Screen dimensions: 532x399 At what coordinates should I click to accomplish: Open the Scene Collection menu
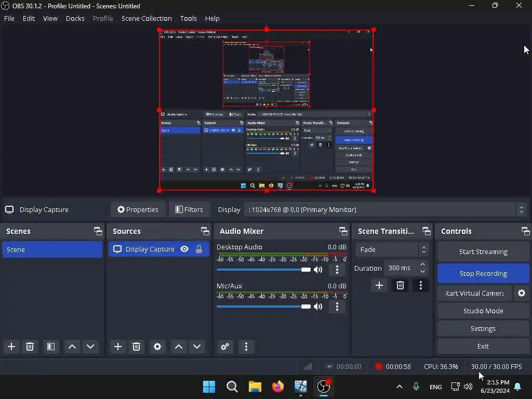click(x=147, y=18)
